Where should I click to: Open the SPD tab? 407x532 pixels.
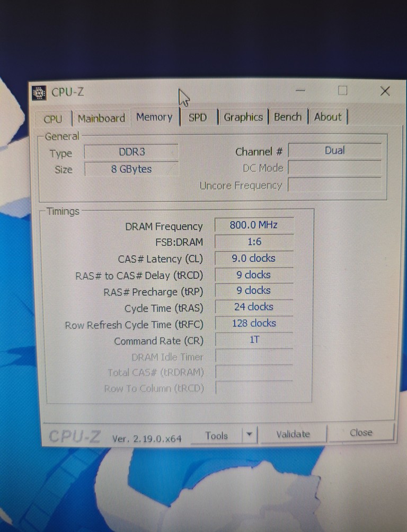[x=198, y=118]
